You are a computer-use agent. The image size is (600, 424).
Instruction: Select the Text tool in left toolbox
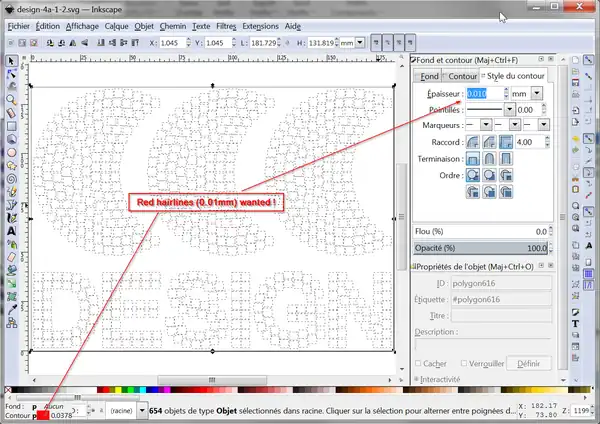[x=11, y=230]
